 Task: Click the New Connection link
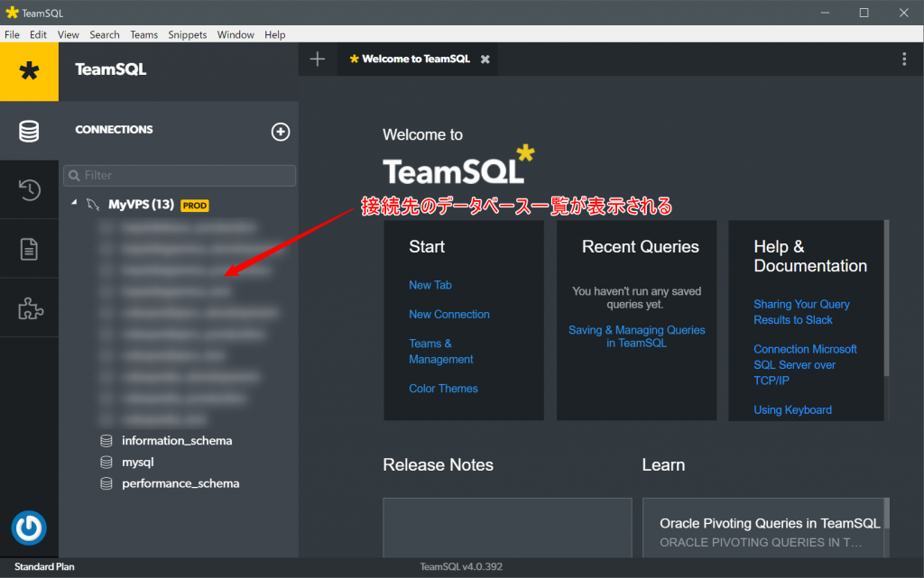(449, 315)
